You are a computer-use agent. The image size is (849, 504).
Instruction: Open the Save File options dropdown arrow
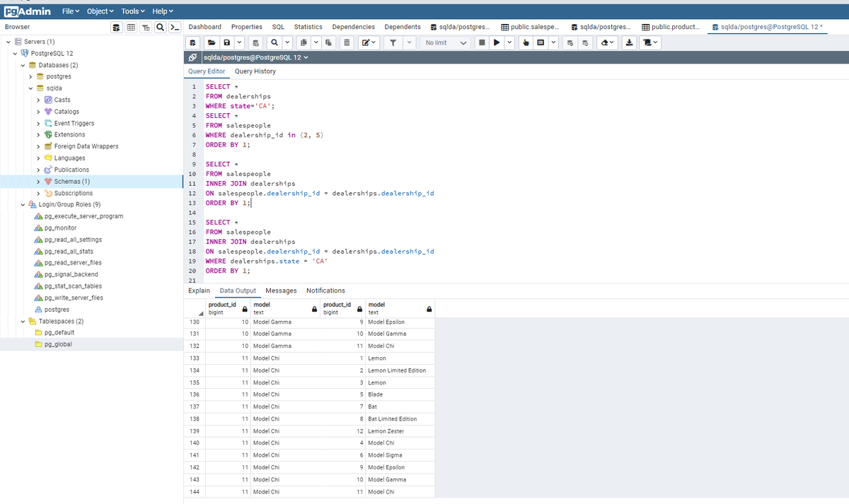point(241,42)
